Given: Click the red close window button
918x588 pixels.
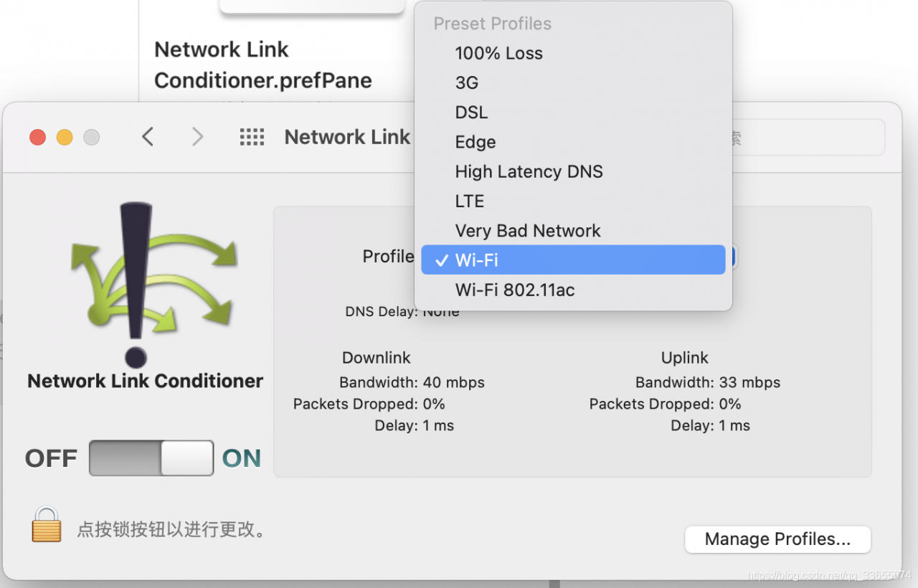Looking at the screenshot, I should click(37, 137).
